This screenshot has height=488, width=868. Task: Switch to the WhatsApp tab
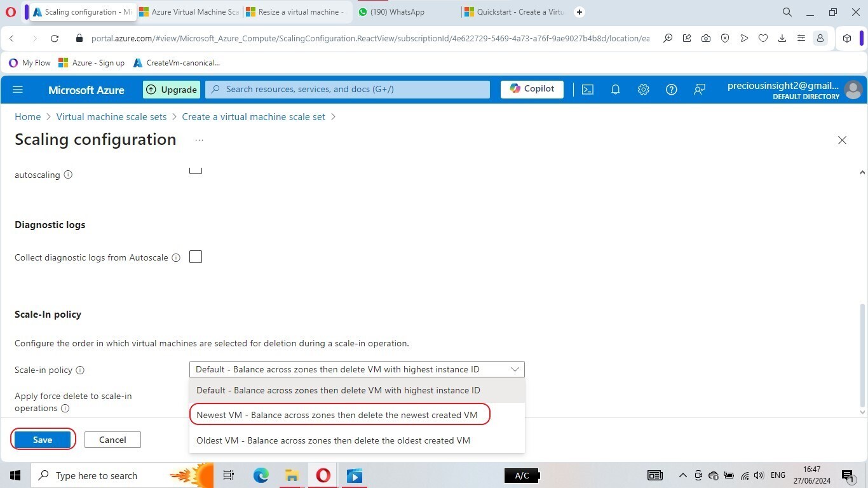coord(407,12)
